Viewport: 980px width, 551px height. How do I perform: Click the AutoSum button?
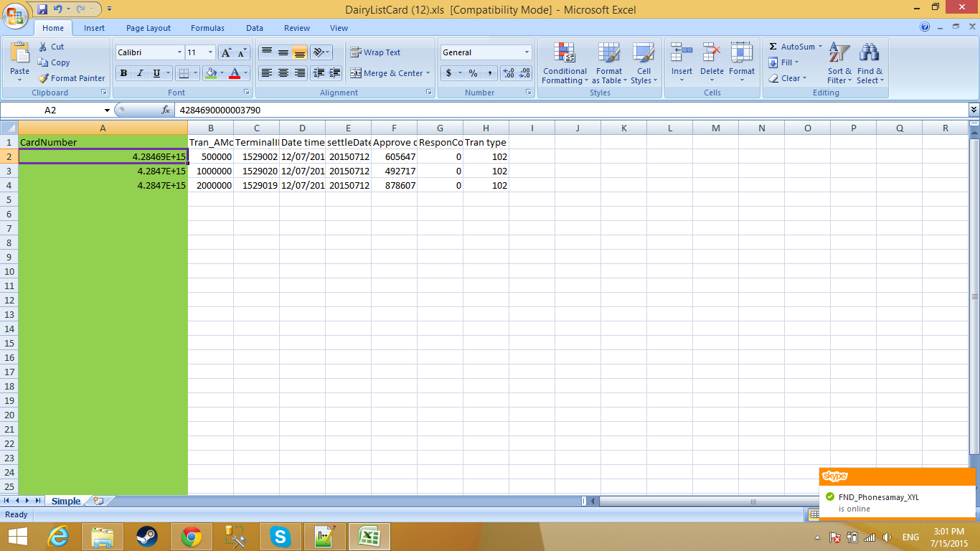pos(791,47)
